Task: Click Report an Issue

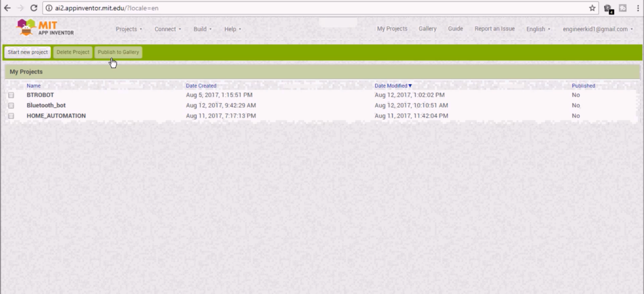Action: pyautogui.click(x=495, y=29)
